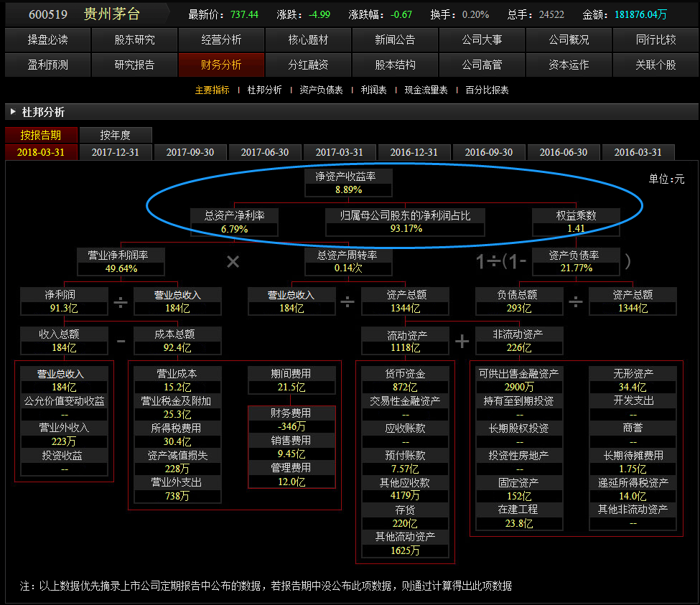Select 按报告期 view button
Image resolution: width=700 pixels, height=605 pixels.
pos(41,135)
